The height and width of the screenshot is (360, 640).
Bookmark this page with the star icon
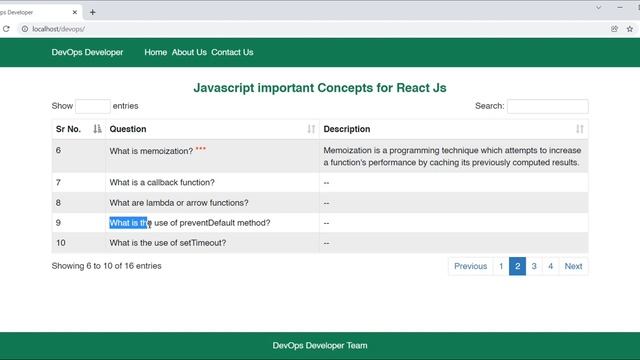click(630, 29)
